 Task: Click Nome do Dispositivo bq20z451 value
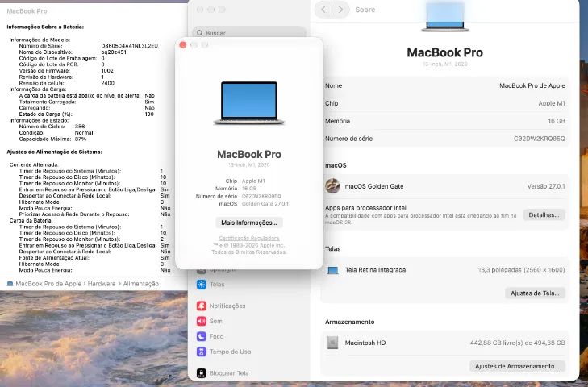tap(114, 52)
